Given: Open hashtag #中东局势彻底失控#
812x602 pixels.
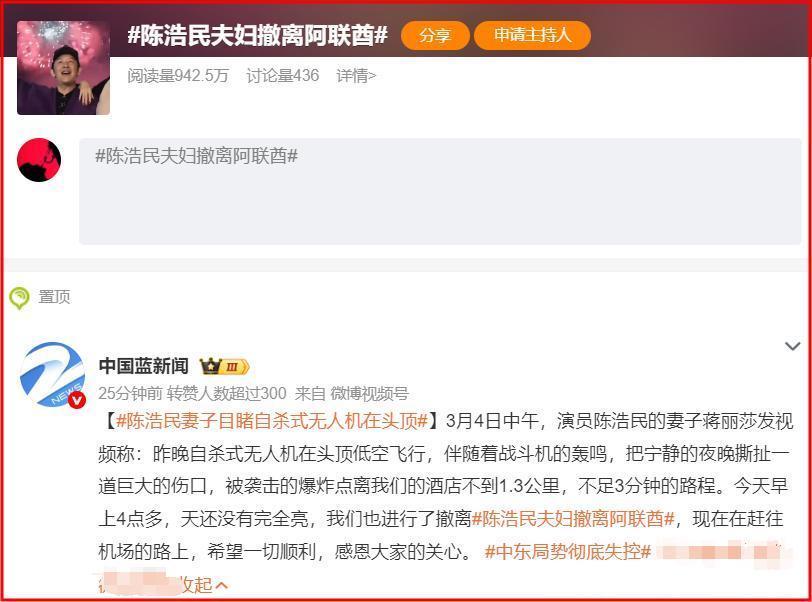Looking at the screenshot, I should [x=568, y=551].
